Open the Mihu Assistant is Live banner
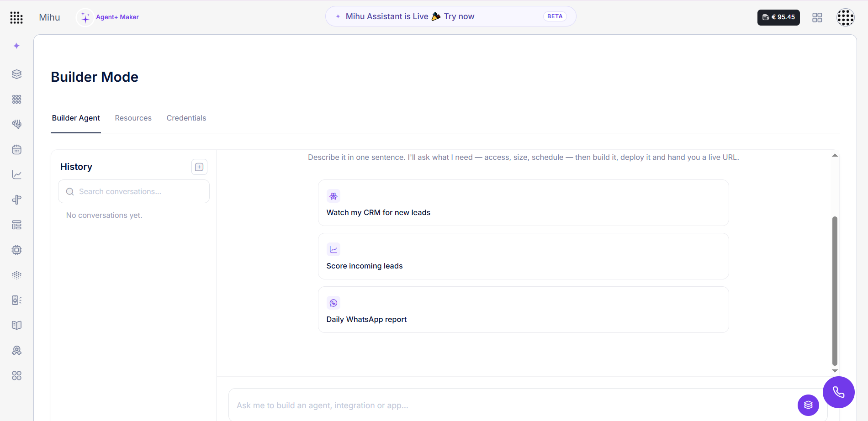The image size is (868, 421). click(x=450, y=16)
